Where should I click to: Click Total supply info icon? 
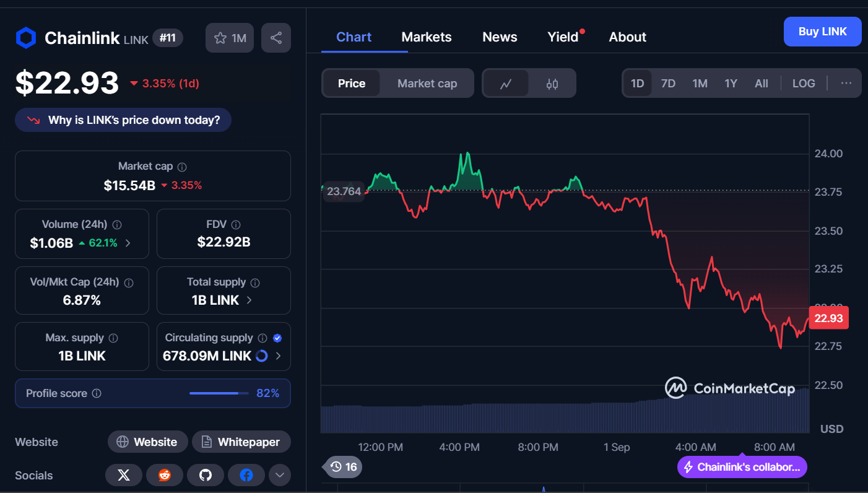coord(255,282)
